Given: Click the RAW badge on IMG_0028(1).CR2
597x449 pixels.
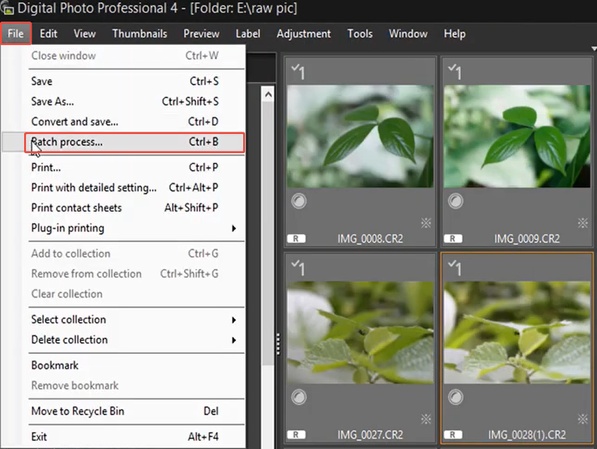Looking at the screenshot, I should point(453,435).
